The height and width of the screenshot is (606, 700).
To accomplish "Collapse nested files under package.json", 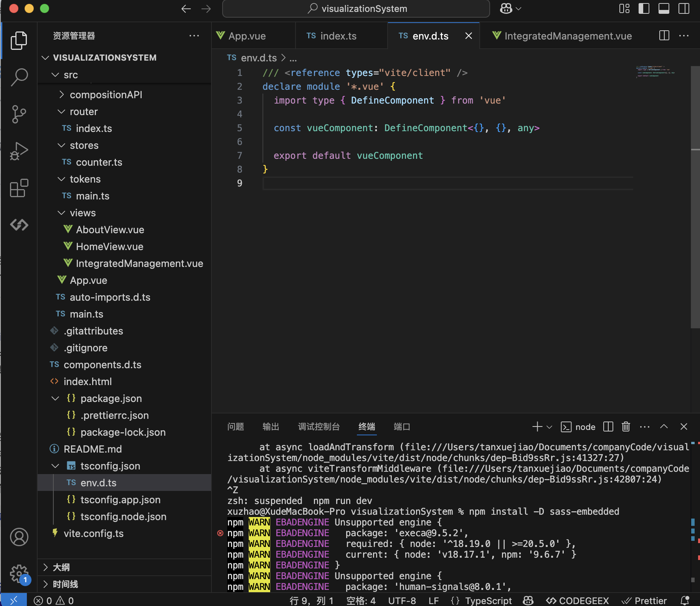I will pyautogui.click(x=55, y=399).
